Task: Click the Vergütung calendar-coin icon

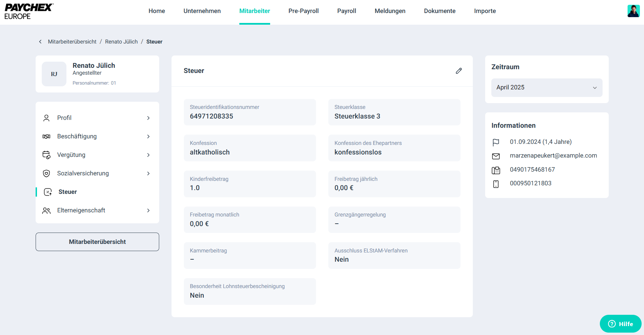Action: 47,155
